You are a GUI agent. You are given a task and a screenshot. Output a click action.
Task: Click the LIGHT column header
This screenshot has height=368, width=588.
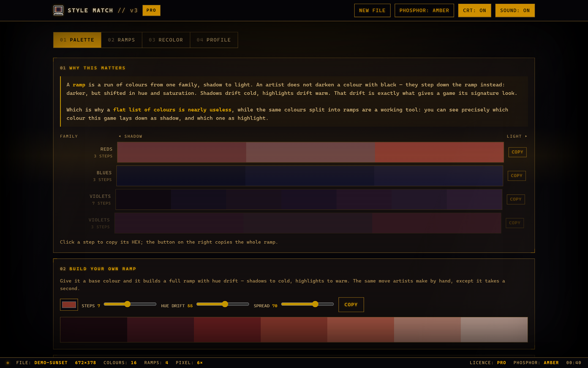pos(517,136)
